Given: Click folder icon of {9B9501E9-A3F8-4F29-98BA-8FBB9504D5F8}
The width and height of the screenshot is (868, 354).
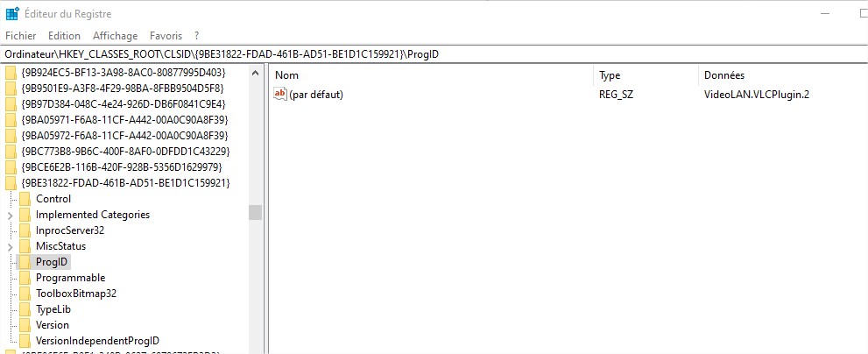Looking at the screenshot, I should click(x=11, y=88).
